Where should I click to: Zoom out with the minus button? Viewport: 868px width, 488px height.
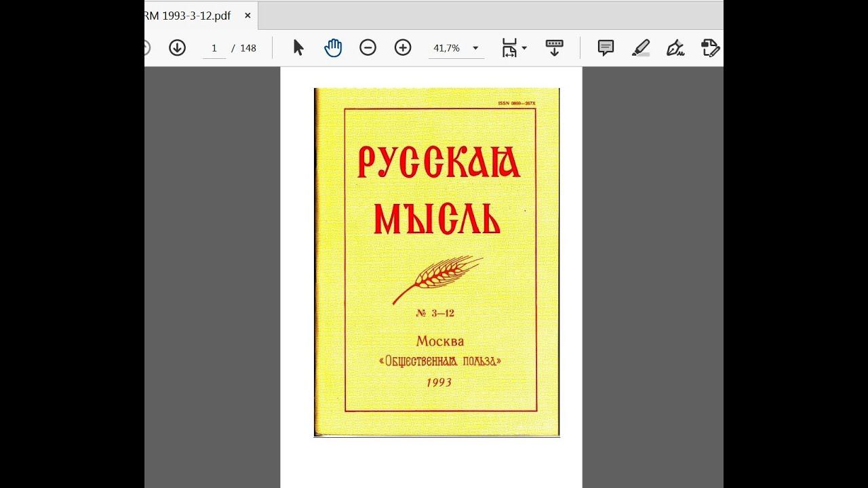(x=368, y=47)
